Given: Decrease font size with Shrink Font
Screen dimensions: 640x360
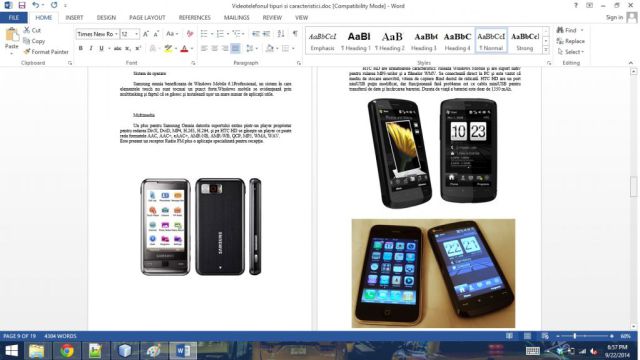Looking at the screenshot, I should click(x=156, y=34).
